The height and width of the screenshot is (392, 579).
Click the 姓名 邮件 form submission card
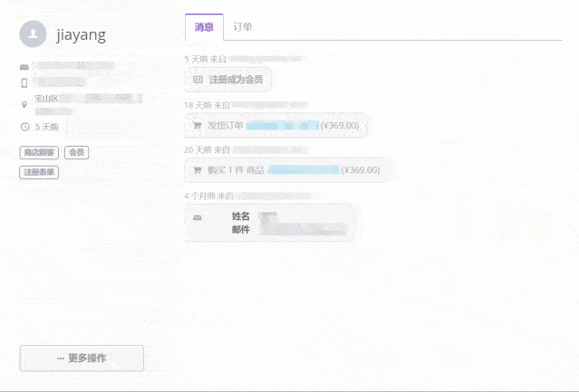pyautogui.click(x=269, y=223)
